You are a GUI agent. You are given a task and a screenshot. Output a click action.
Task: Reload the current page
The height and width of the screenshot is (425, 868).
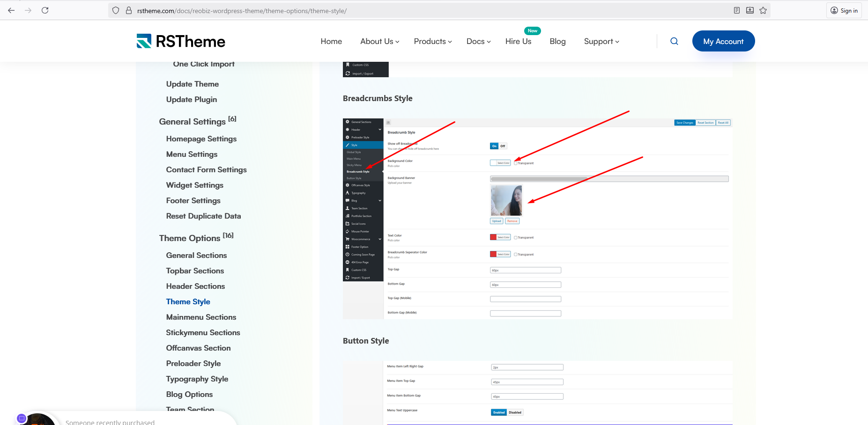coord(45,10)
